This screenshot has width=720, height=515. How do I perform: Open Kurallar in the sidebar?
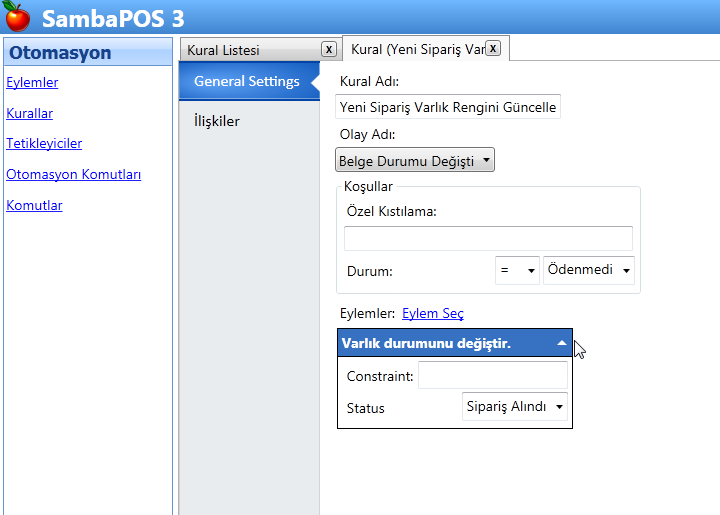pyautogui.click(x=29, y=113)
